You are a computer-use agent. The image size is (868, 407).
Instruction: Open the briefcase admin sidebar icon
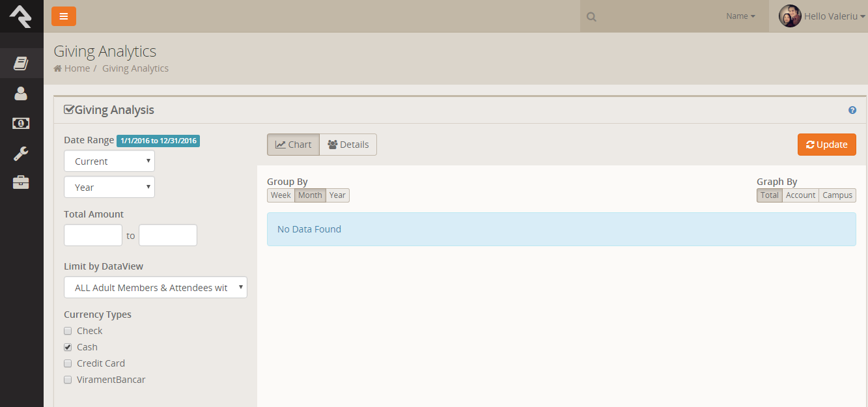tap(21, 183)
